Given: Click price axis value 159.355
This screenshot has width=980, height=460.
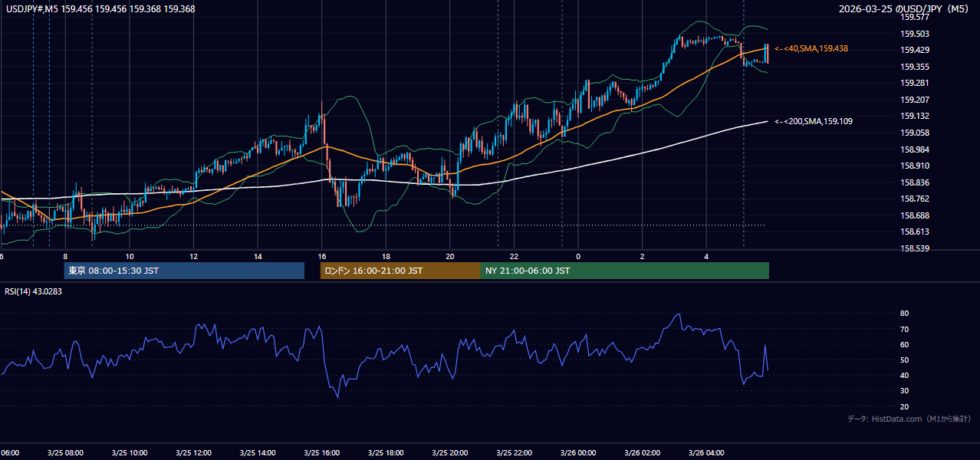Looking at the screenshot, I should coord(915,67).
